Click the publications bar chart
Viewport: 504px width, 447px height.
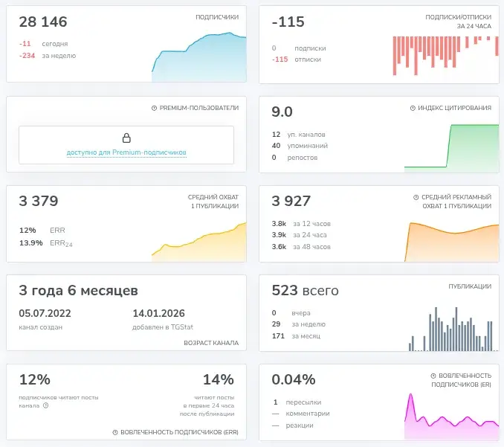click(453, 329)
